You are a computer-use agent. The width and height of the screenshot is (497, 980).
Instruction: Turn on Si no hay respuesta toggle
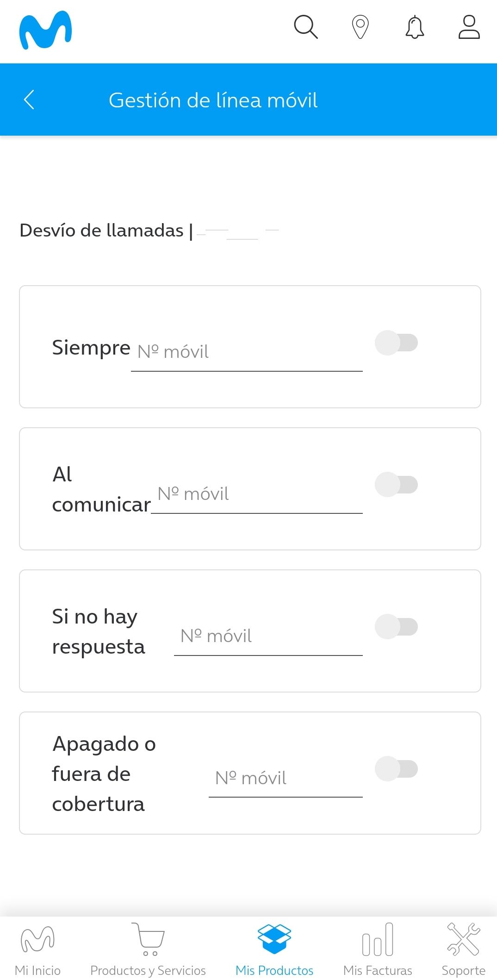coord(396,627)
